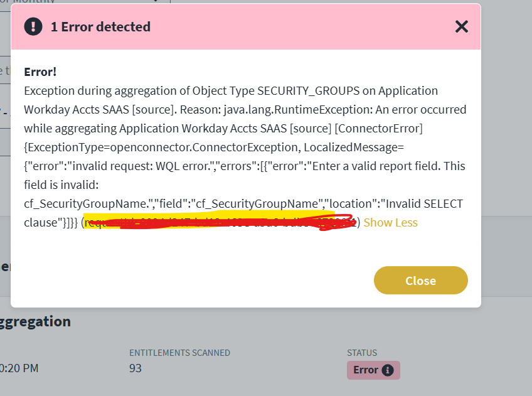The image size is (532, 396).
Task: Click the info icon in the Error status badge
Action: click(388, 370)
